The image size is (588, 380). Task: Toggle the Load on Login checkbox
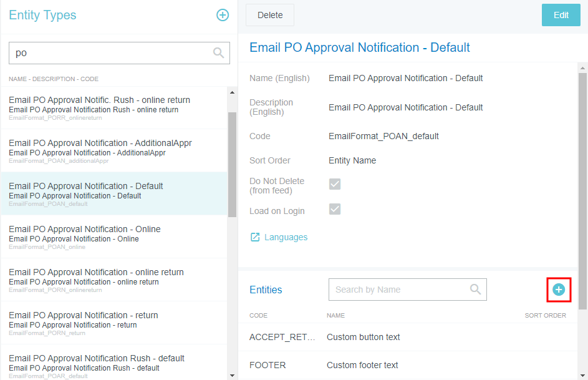tap(335, 209)
